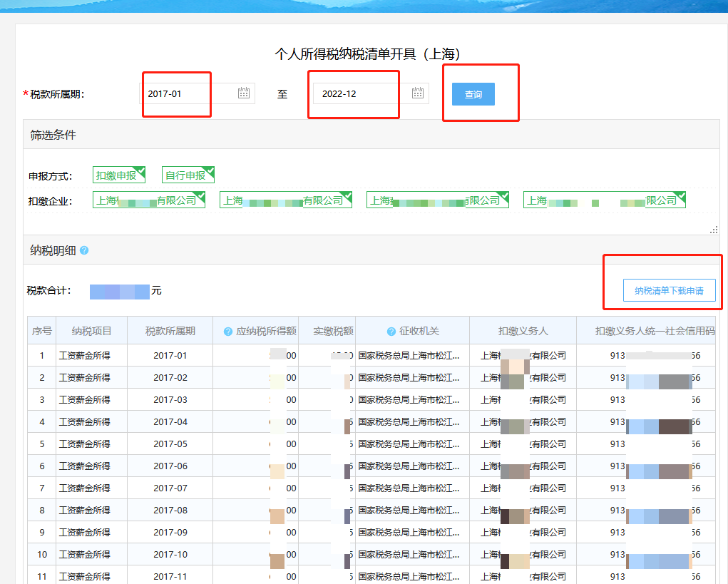Image resolution: width=728 pixels, height=584 pixels.
Task: Click help icon next to 应纳税所得额
Action: point(228,332)
